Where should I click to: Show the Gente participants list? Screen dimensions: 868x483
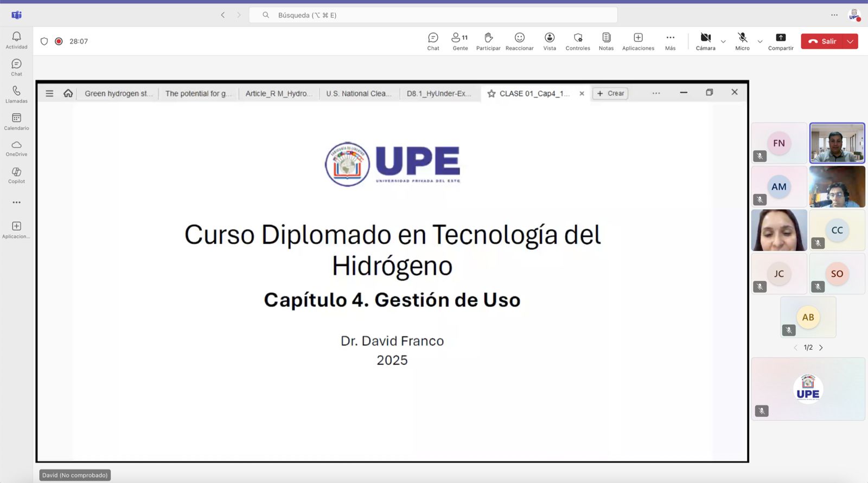460,41
